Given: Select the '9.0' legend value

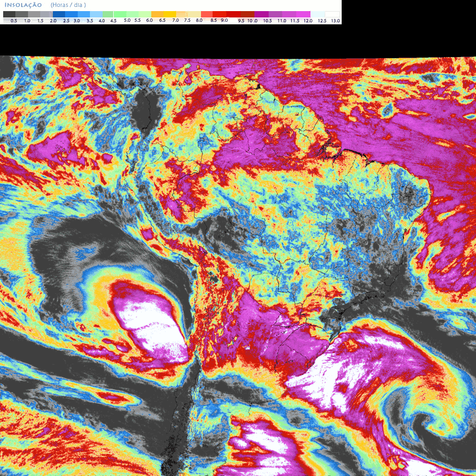Looking at the screenshot, I should click(224, 20).
